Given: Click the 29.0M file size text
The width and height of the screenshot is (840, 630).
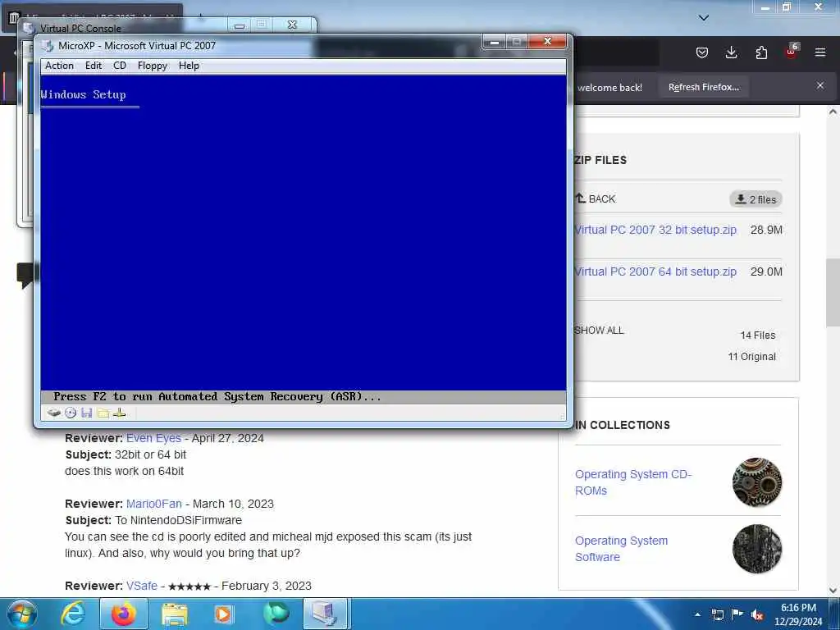Looking at the screenshot, I should [766, 272].
